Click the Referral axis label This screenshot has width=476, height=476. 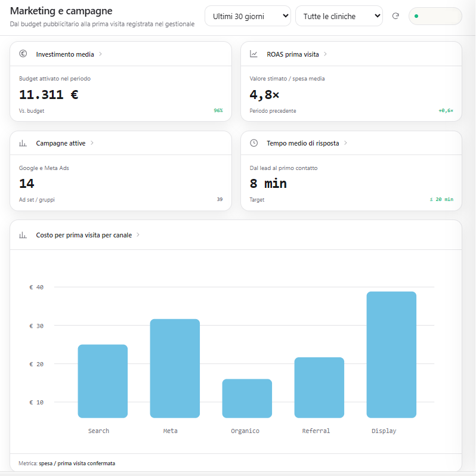[x=316, y=431]
